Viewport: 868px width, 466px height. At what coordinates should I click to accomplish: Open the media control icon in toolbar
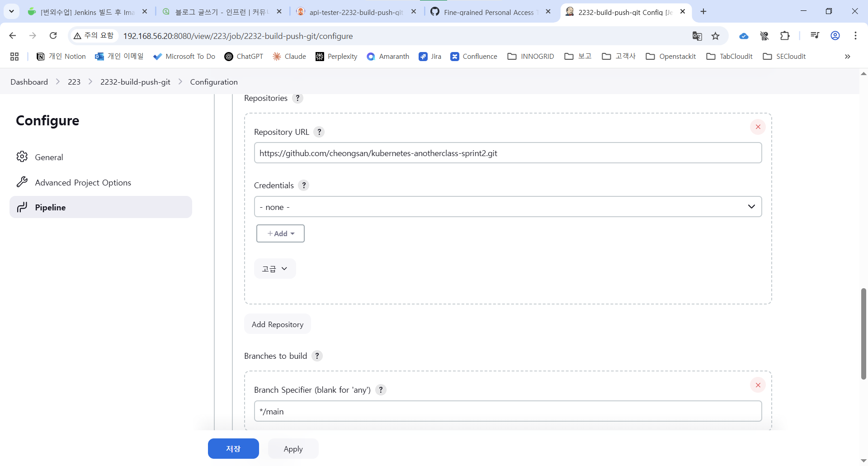[x=815, y=36]
